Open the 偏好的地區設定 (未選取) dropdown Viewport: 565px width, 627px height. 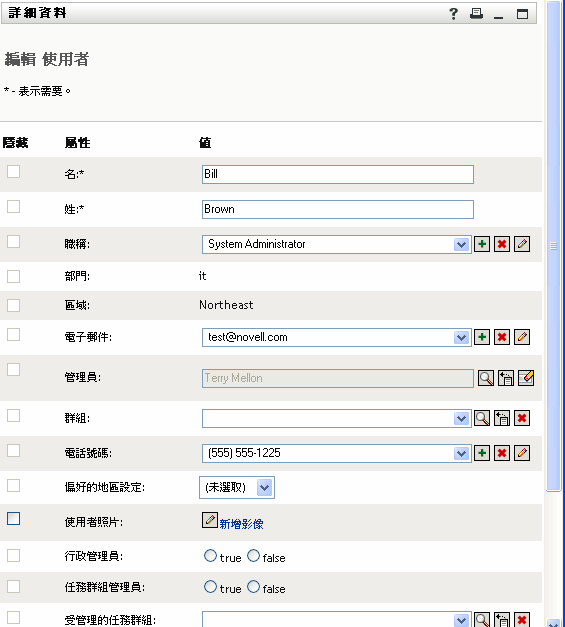[x=237, y=487]
